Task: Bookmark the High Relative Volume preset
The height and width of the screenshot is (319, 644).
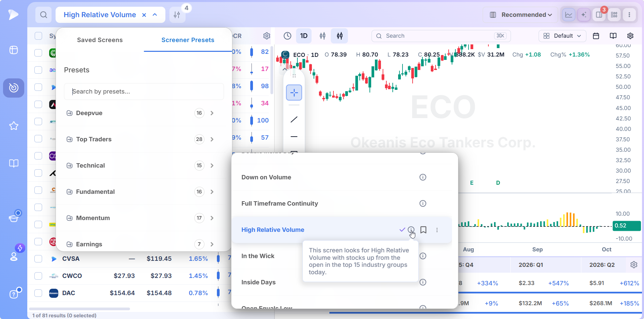Action: tap(424, 230)
